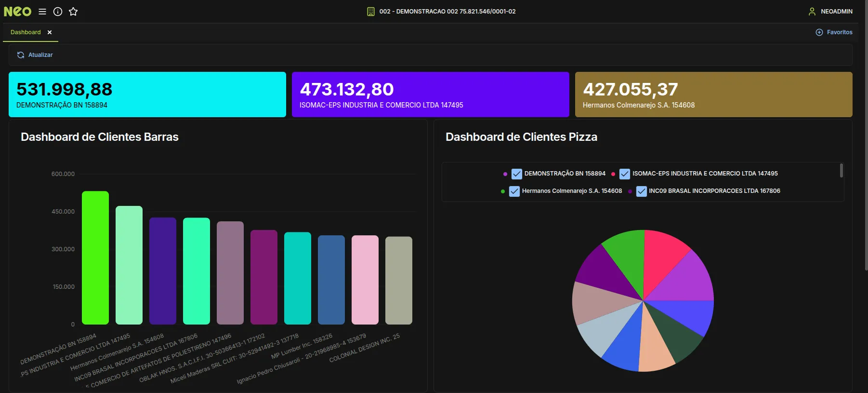The image size is (868, 393).
Task: Click the purple 473.132,80 card
Action: 430,95
